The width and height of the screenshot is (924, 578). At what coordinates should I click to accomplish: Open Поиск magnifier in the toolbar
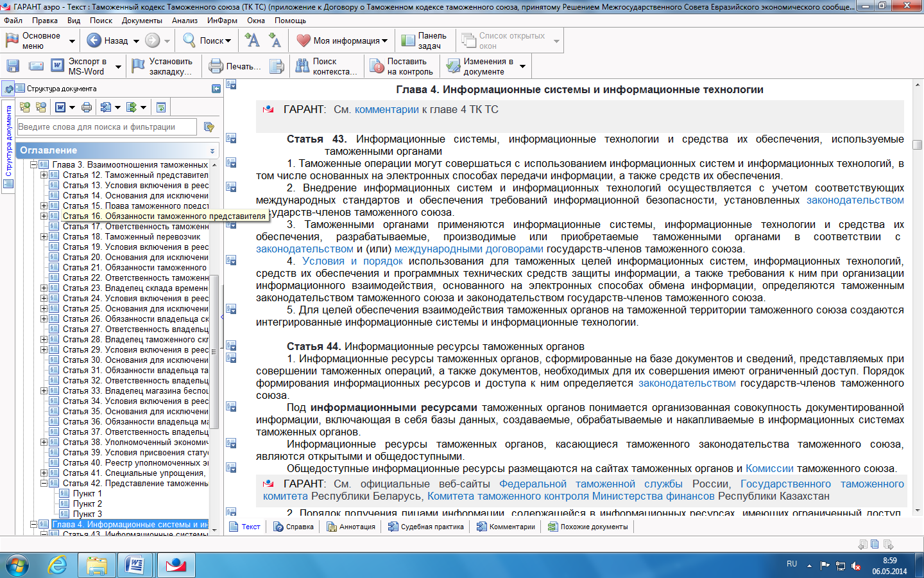[189, 40]
